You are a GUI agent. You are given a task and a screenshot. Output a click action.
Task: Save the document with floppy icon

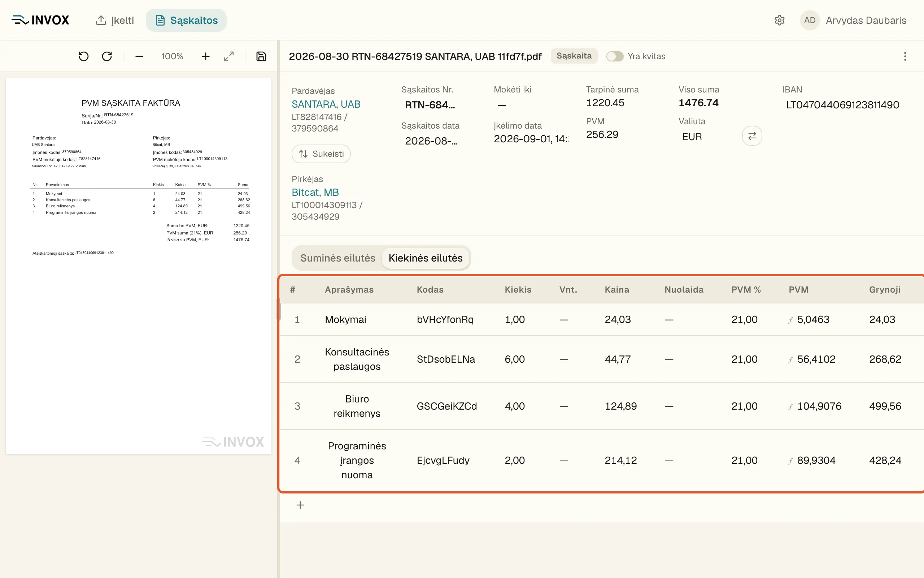coord(261,57)
